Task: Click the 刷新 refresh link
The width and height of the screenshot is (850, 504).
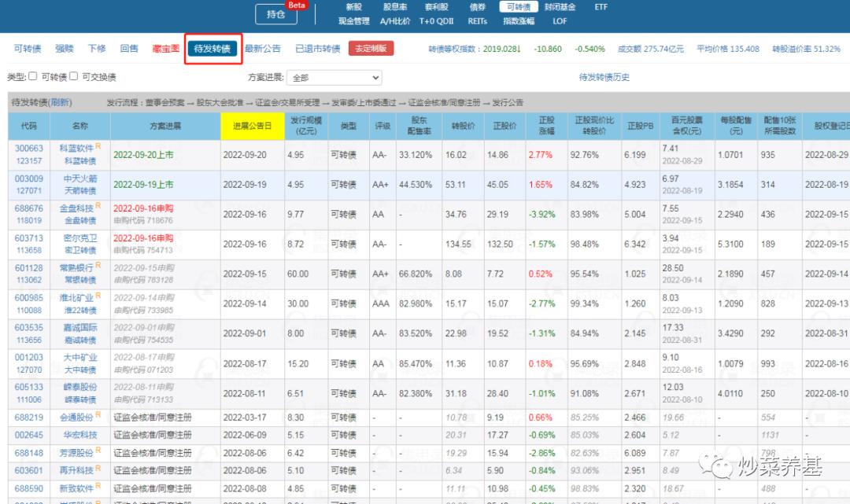Action: [59, 102]
